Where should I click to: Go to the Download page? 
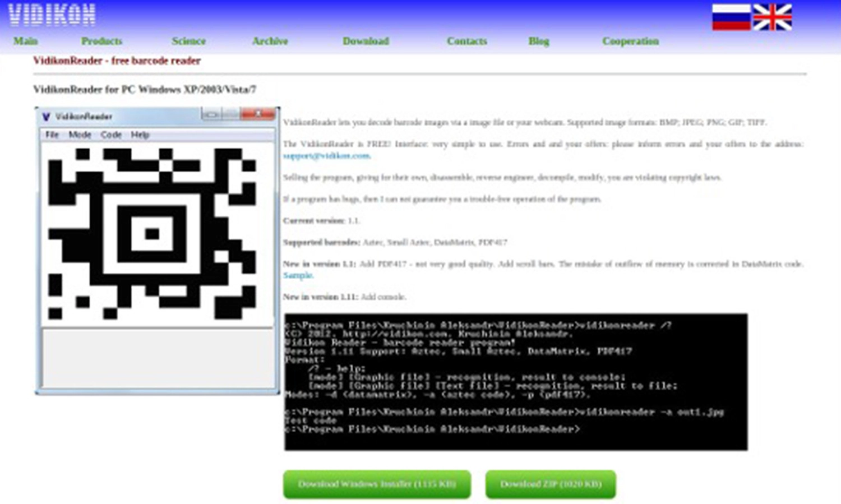(x=366, y=41)
